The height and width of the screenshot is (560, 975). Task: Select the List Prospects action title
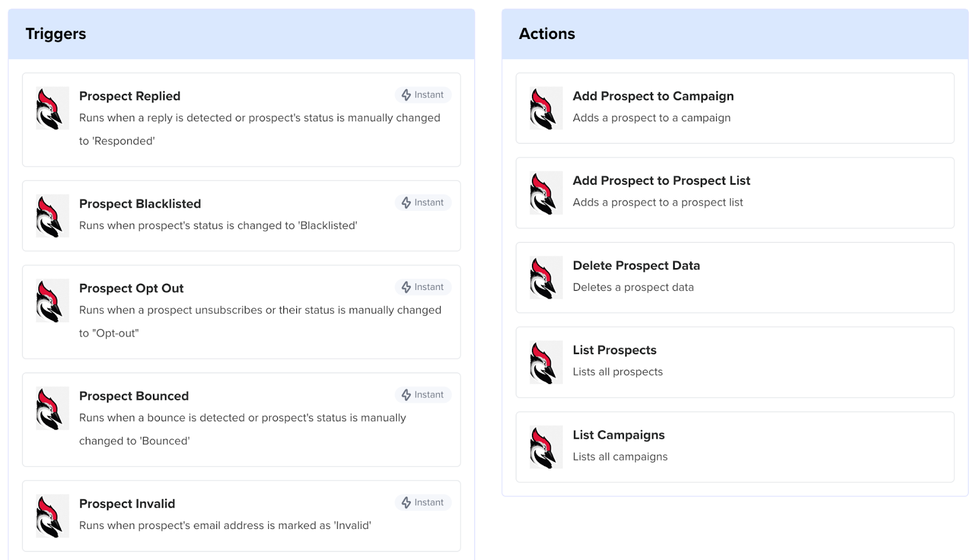614,350
